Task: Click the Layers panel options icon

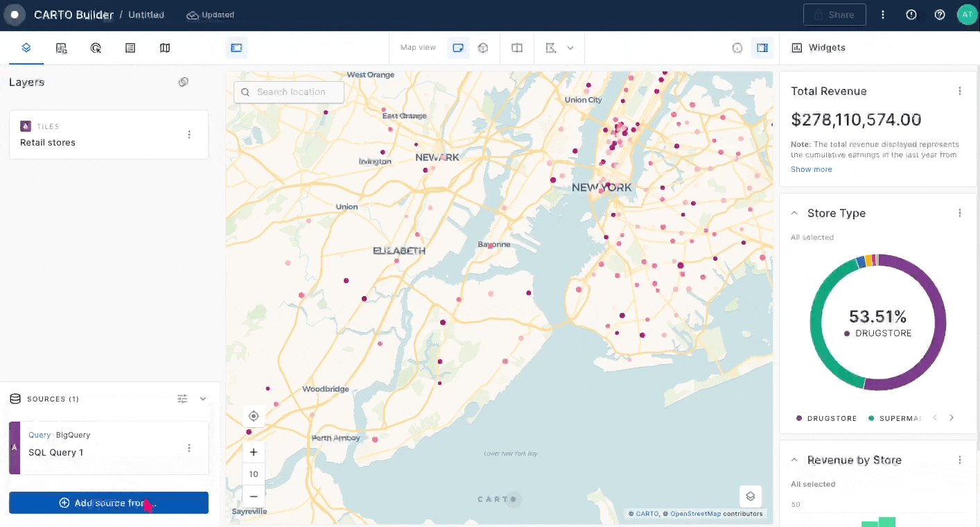Action: click(183, 82)
